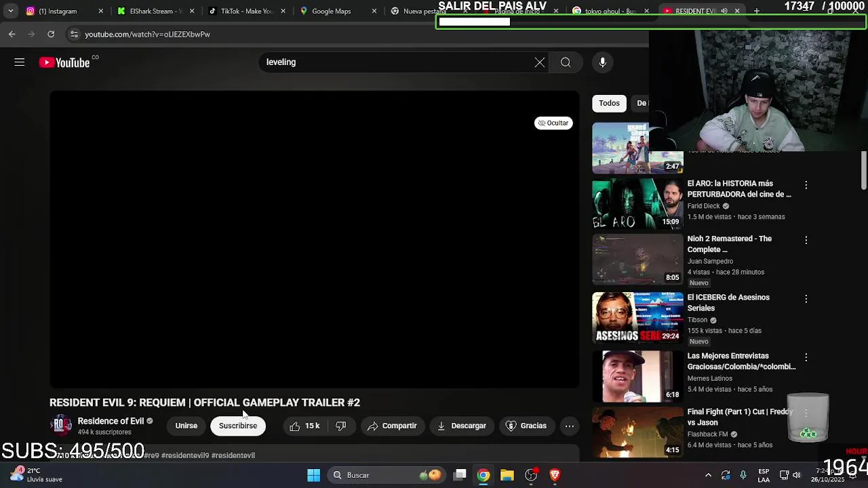The height and width of the screenshot is (488, 868).
Task: Close the Google Maps tab
Action: click(374, 11)
